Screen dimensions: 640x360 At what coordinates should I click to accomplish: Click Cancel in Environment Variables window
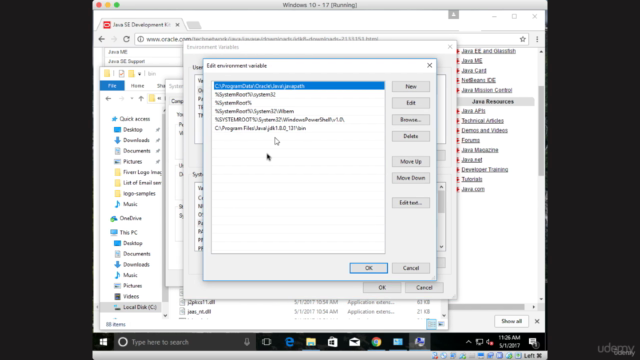tap(424, 288)
